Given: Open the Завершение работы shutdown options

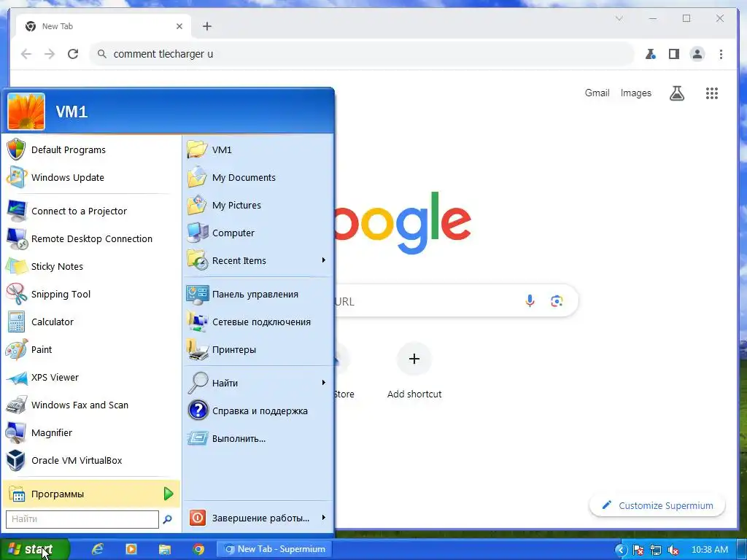Looking at the screenshot, I should pos(258,518).
